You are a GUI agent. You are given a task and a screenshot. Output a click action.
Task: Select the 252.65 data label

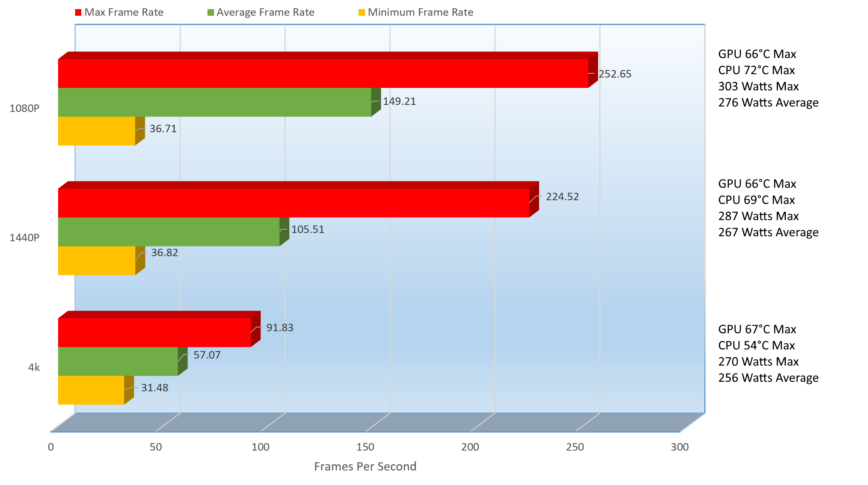pyautogui.click(x=614, y=74)
